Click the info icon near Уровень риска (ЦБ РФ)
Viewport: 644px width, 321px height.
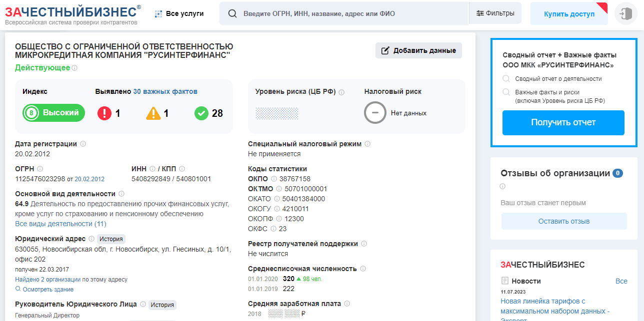pyautogui.click(x=342, y=92)
